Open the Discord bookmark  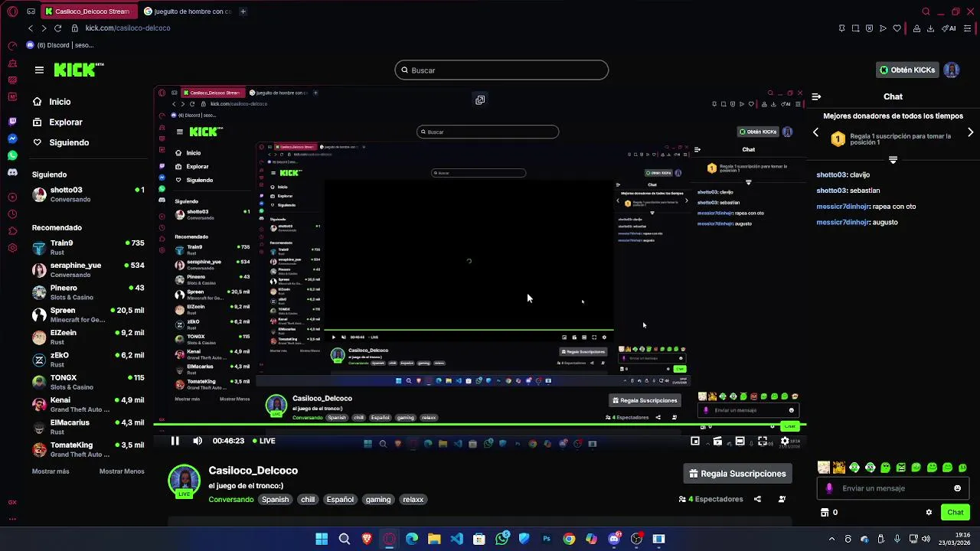point(60,45)
